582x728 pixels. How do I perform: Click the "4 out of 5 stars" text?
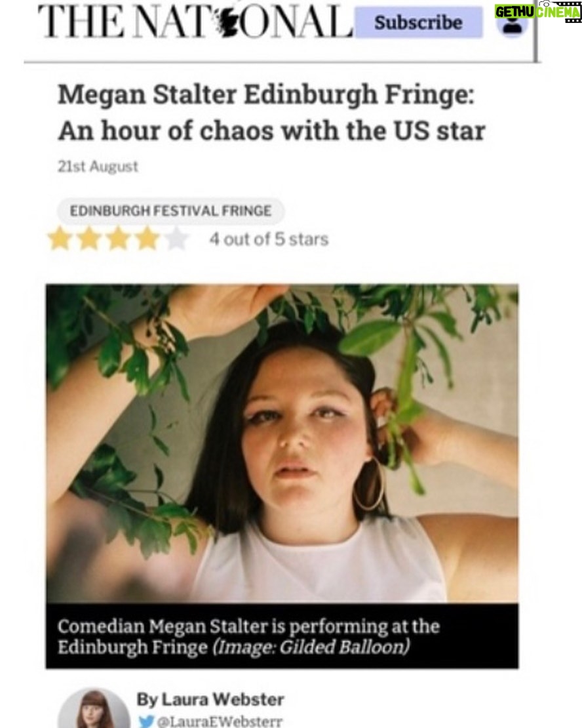[x=269, y=239]
